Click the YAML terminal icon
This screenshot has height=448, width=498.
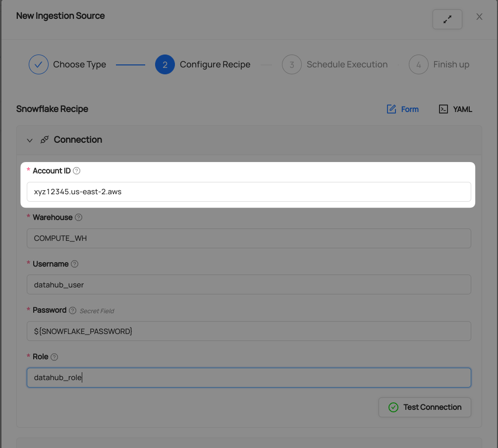click(x=443, y=109)
